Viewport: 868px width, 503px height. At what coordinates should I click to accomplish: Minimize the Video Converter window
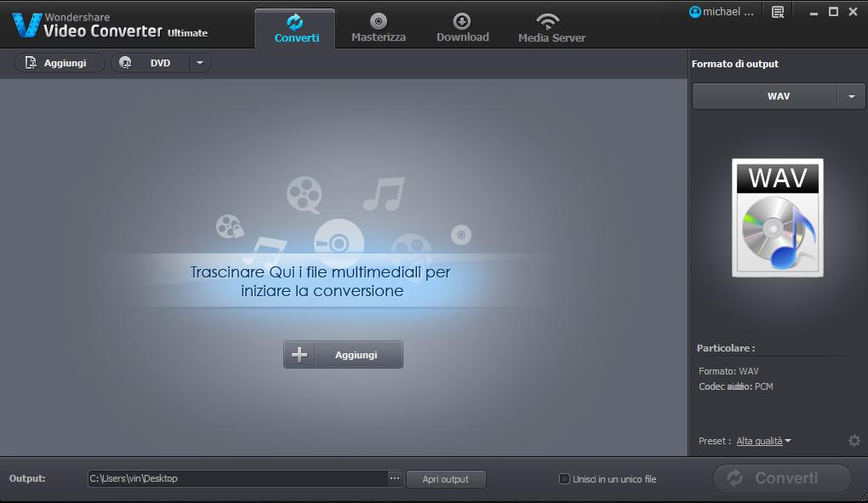814,12
